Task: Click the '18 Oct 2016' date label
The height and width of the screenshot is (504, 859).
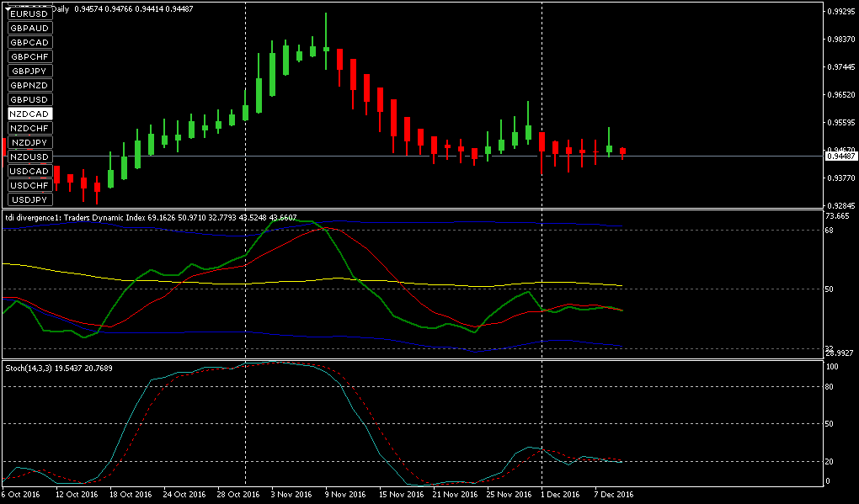Action: (131, 494)
